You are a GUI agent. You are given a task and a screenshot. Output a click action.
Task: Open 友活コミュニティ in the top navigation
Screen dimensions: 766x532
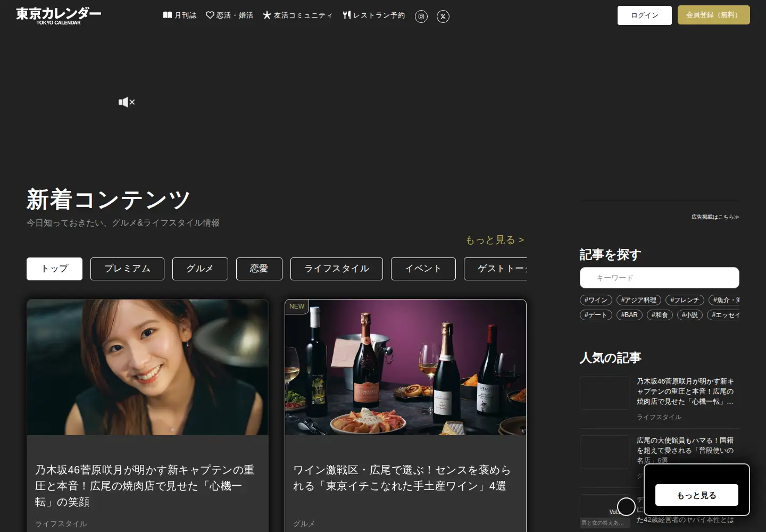click(297, 15)
